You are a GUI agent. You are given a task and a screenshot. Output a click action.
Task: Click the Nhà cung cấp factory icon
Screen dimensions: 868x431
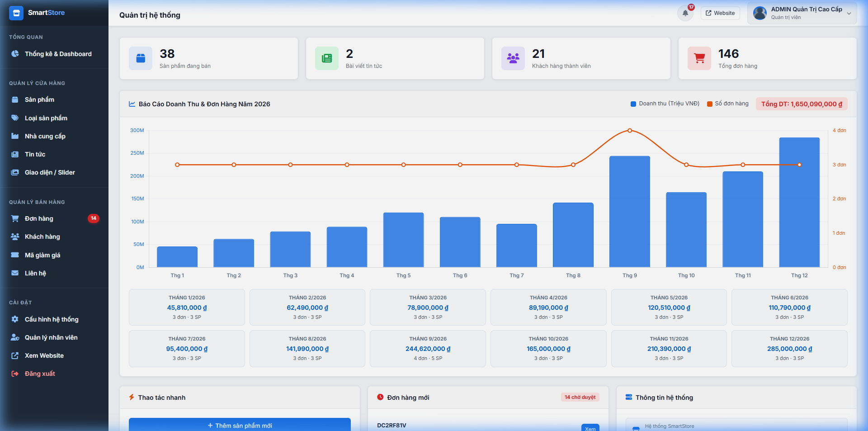[x=15, y=136]
